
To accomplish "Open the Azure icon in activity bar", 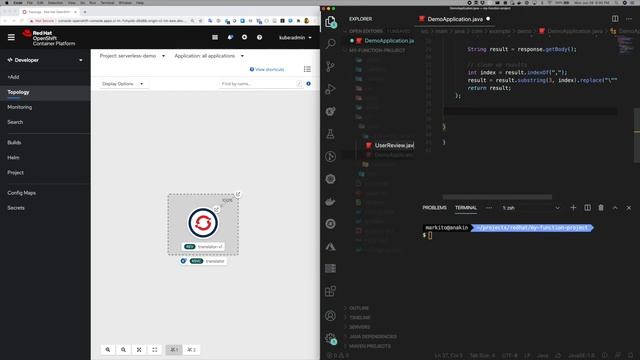I will [331, 246].
